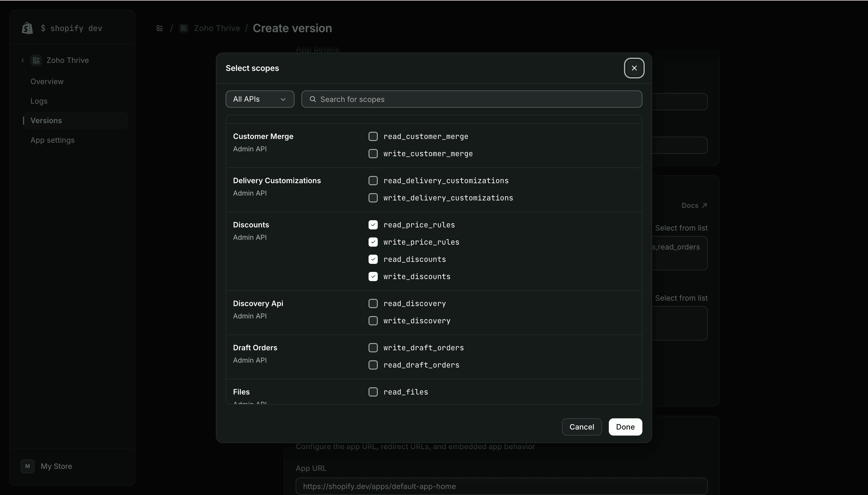The image size is (868, 495).
Task: Click the search magnifier icon in scopes field
Action: 313,99
